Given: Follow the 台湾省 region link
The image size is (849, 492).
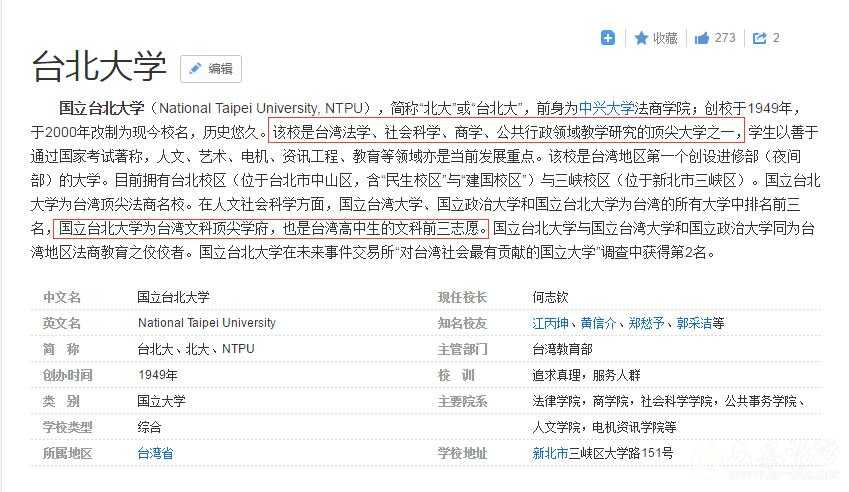Looking at the screenshot, I should click(x=155, y=453).
